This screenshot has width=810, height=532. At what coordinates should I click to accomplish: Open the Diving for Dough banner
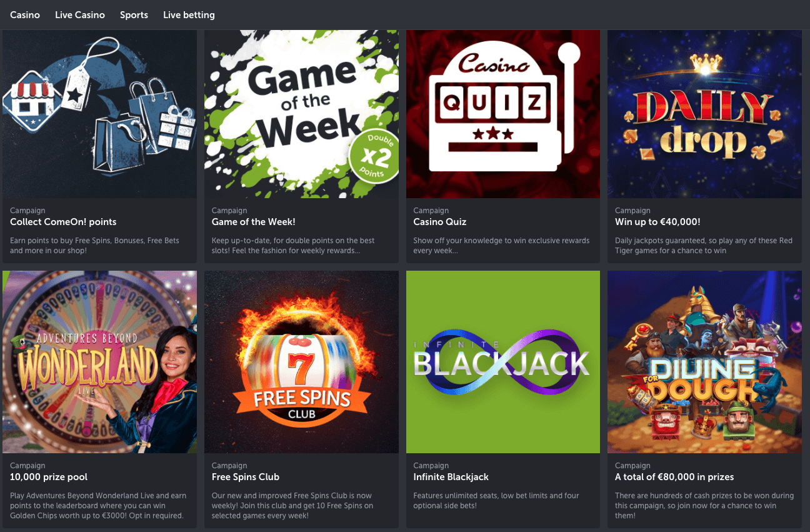tap(704, 362)
